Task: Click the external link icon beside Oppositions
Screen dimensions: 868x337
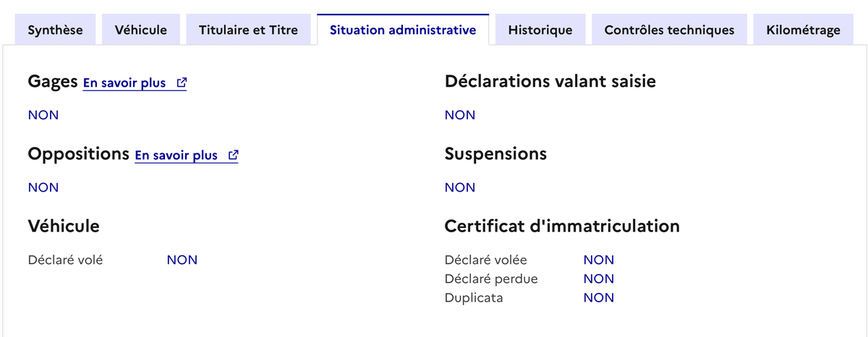Action: coord(233,155)
